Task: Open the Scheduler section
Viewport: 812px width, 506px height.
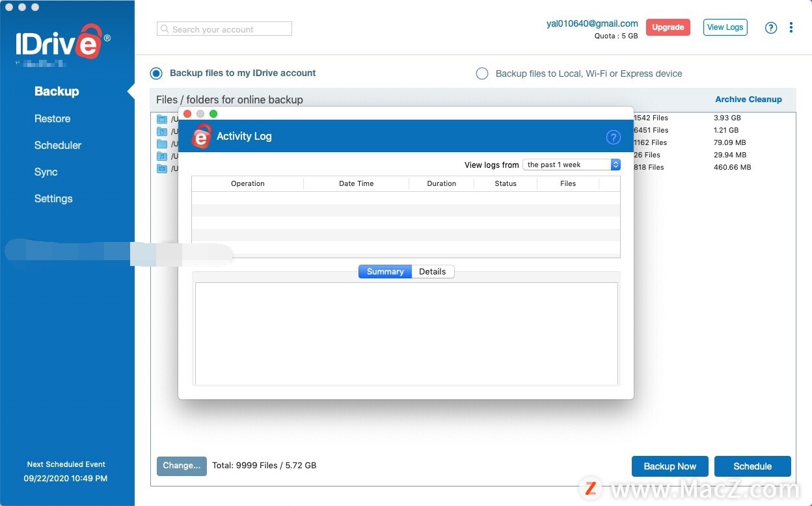Action: [58, 145]
